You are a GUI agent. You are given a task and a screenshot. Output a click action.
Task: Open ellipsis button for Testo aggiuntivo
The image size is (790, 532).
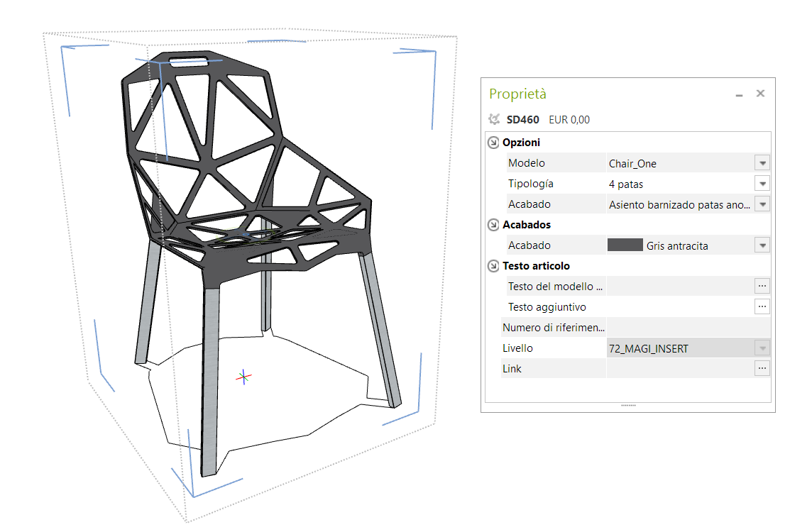762,307
